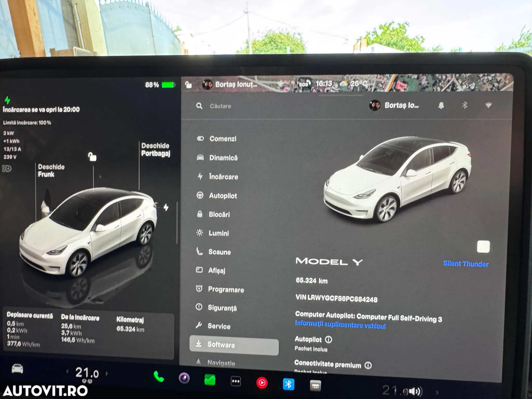Open Bluetooth settings icon in header
The height and width of the screenshot is (399, 532).
point(465,105)
